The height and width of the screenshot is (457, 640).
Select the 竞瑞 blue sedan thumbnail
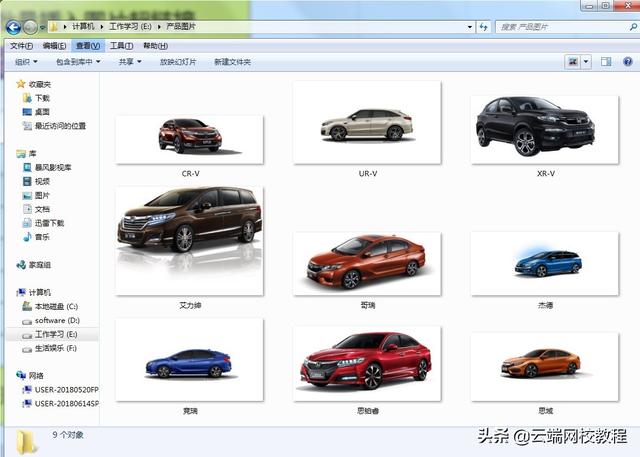(190, 360)
